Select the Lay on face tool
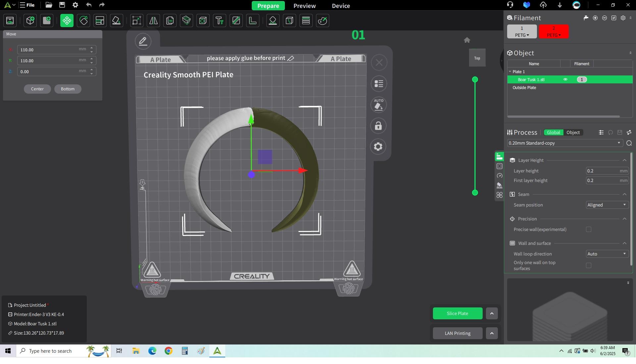Screen dimensions: 636x364 tap(116, 21)
